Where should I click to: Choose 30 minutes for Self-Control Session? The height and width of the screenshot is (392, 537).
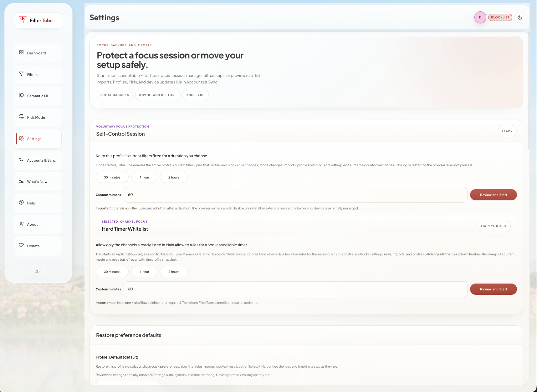112,178
